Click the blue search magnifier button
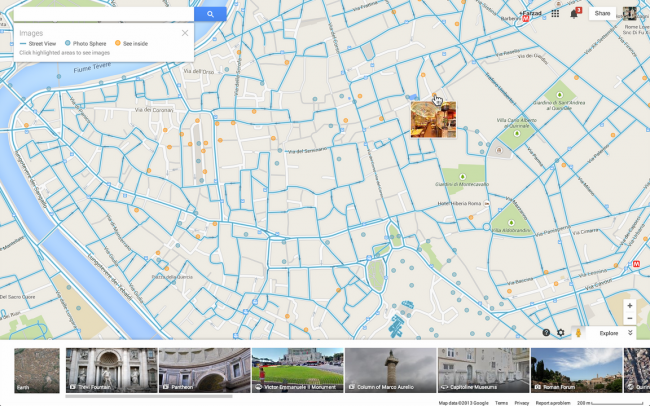 210,14
